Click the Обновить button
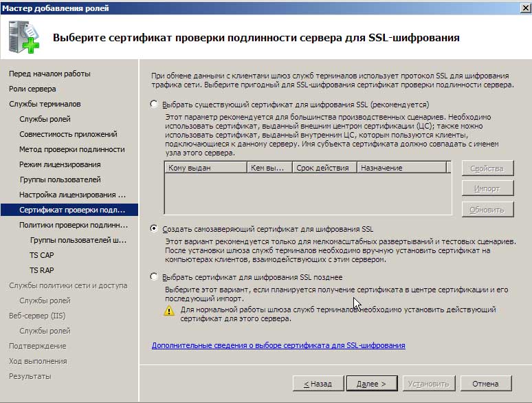 [487, 210]
